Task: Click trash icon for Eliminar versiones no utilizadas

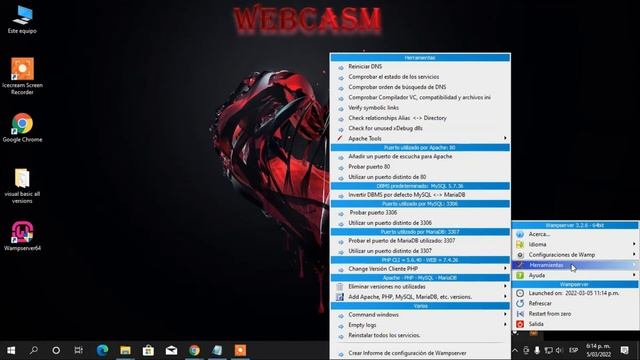Action: click(340, 287)
